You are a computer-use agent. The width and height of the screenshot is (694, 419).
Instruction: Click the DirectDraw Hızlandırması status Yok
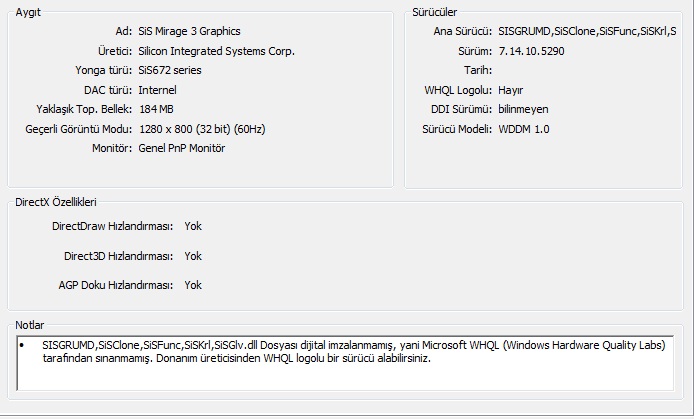[193, 226]
